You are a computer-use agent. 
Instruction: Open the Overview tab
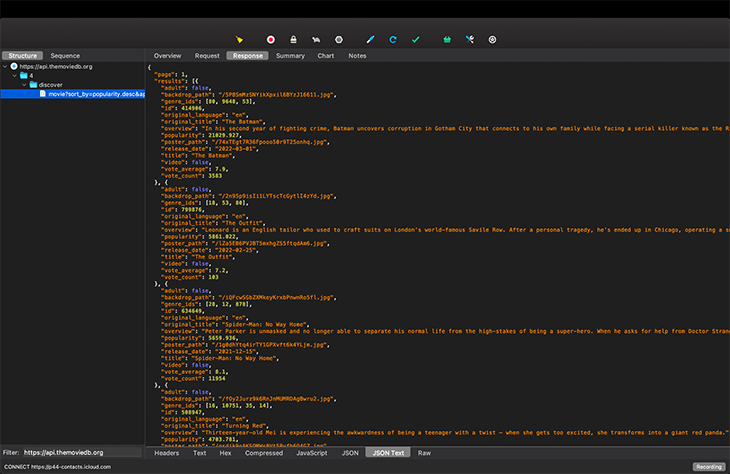pos(168,55)
